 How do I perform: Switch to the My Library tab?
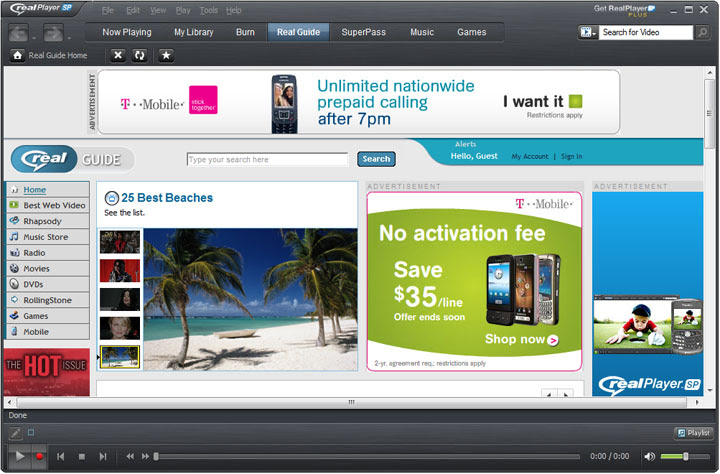(x=193, y=32)
